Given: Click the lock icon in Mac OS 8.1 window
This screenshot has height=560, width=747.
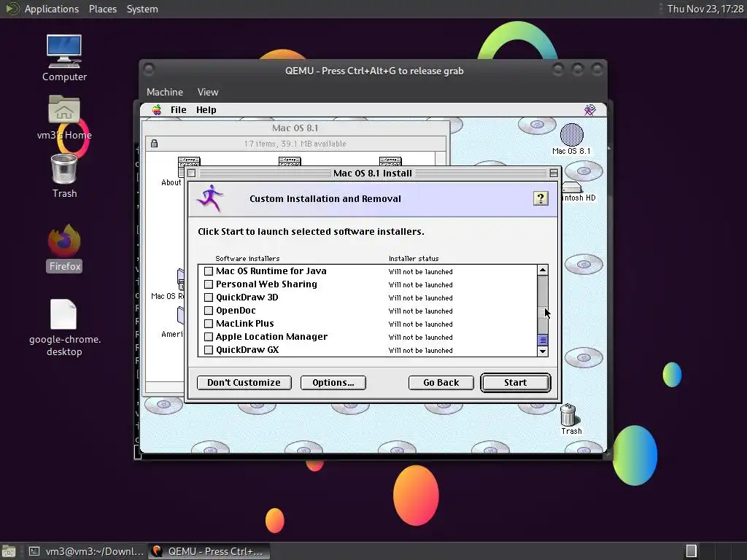Looking at the screenshot, I should 155,144.
